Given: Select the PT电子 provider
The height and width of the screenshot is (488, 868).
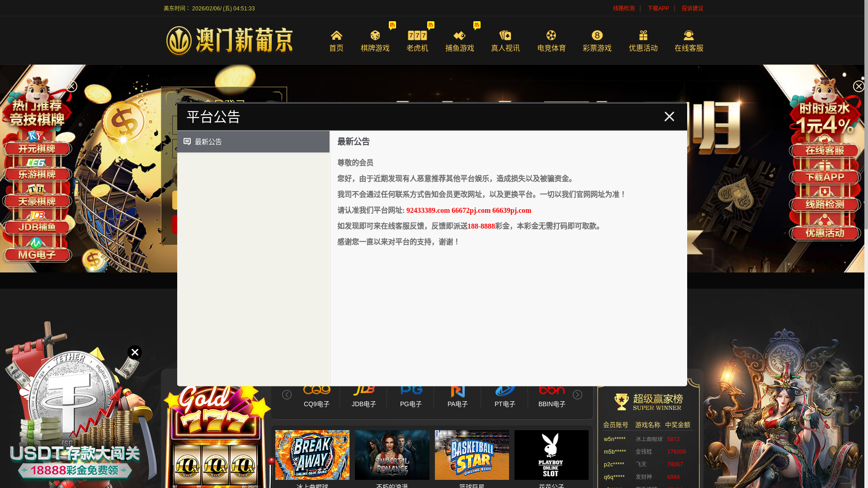Looking at the screenshot, I should pos(505,397).
